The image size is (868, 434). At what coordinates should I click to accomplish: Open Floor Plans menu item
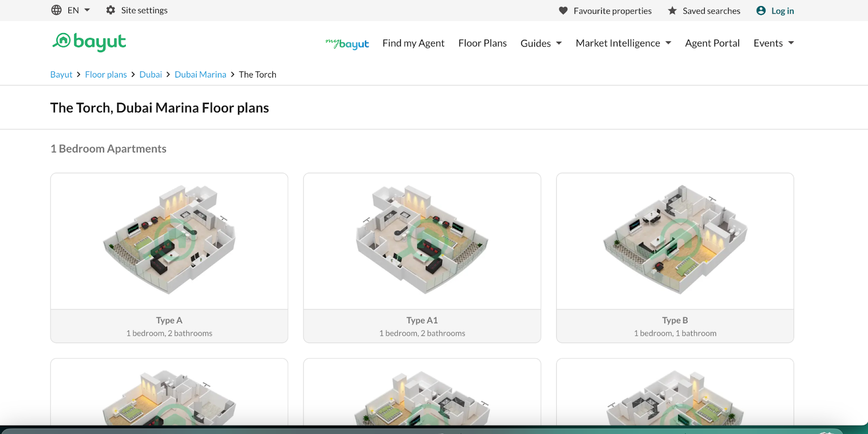(482, 43)
